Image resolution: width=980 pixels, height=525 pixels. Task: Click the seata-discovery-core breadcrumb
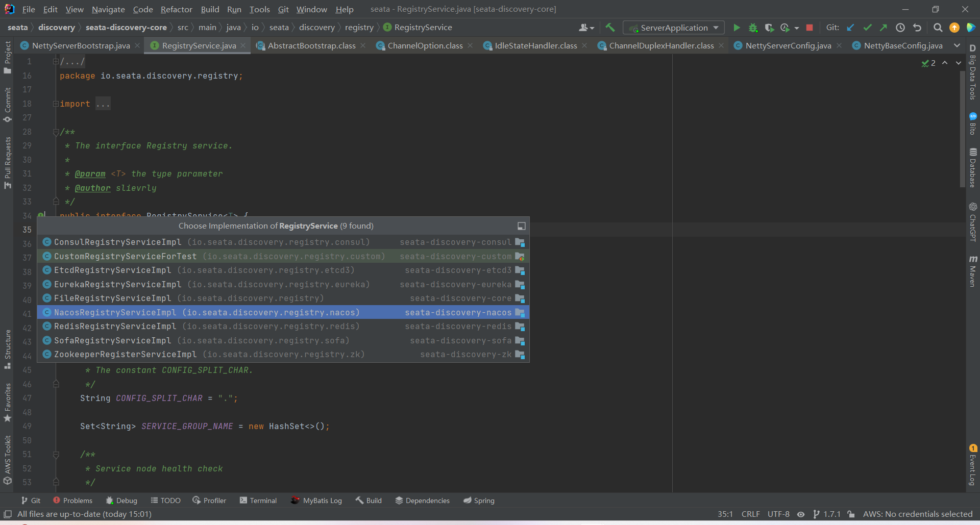click(126, 28)
